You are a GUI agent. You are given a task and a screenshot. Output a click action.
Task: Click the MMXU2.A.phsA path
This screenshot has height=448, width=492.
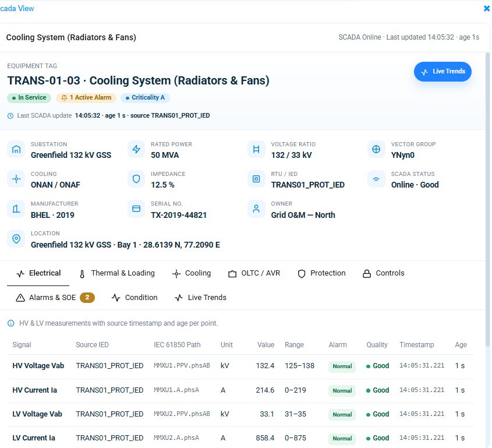pyautogui.click(x=176, y=438)
